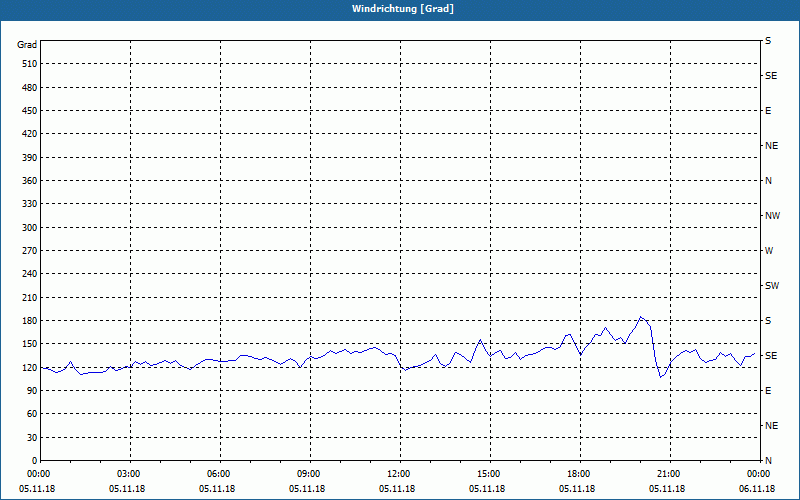Click the SW compass label

coord(772,286)
